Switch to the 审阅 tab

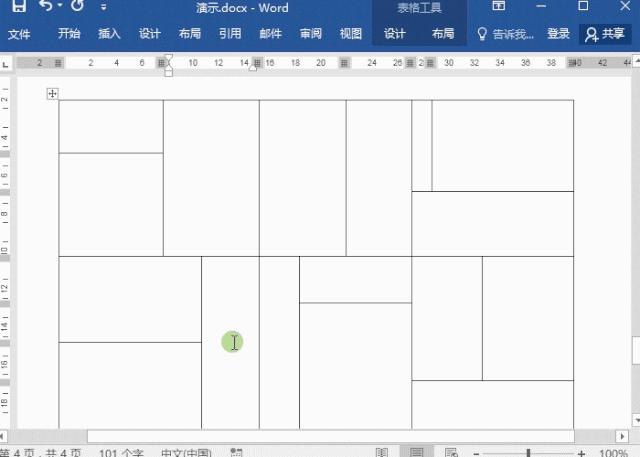pos(311,33)
